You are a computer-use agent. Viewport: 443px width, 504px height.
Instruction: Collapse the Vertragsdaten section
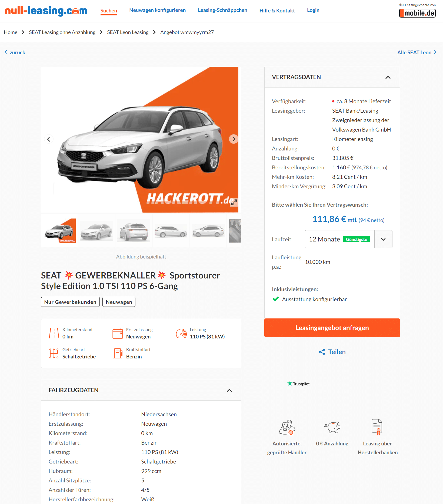coord(388,77)
